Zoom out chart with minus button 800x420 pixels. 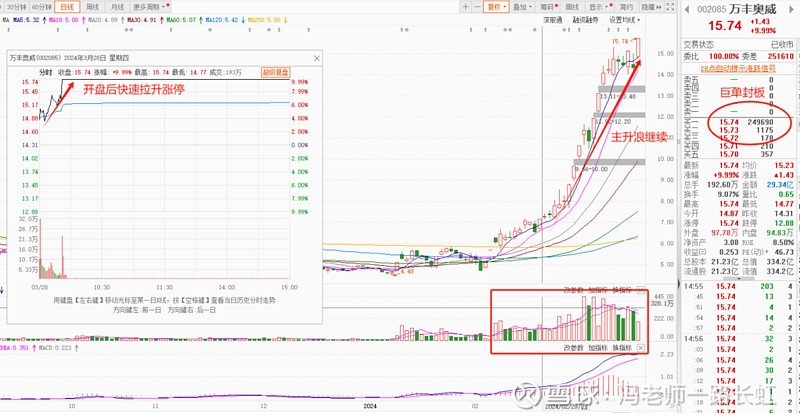(477, 7)
